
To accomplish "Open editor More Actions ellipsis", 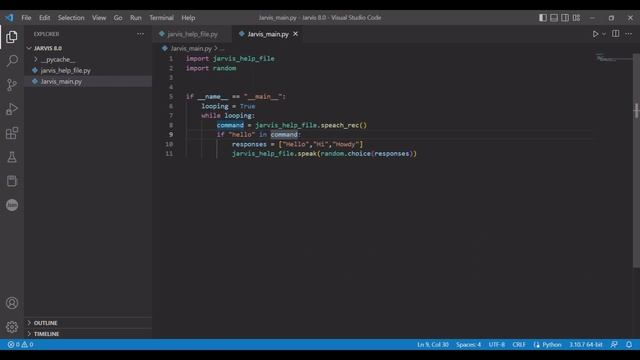I will (x=629, y=34).
